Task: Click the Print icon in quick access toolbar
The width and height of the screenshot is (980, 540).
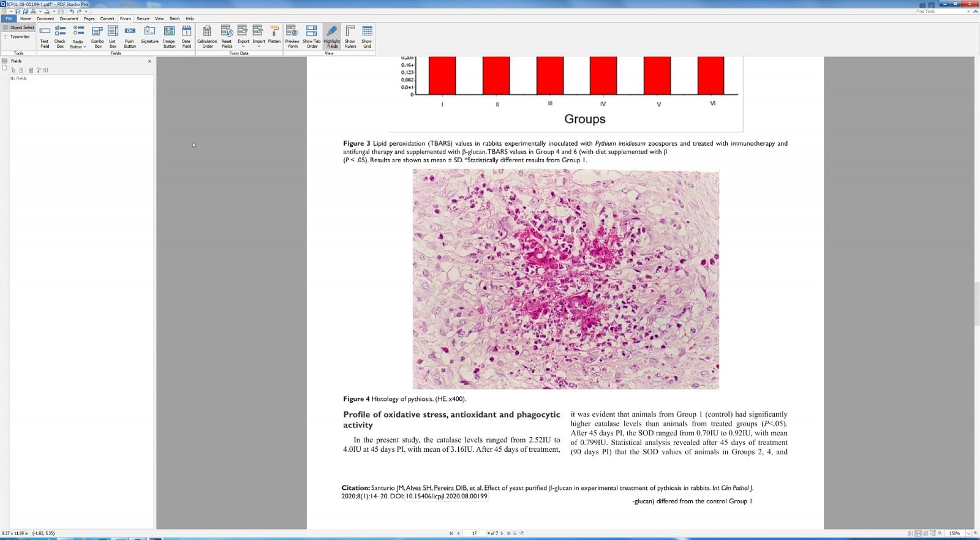Action: coord(33,12)
